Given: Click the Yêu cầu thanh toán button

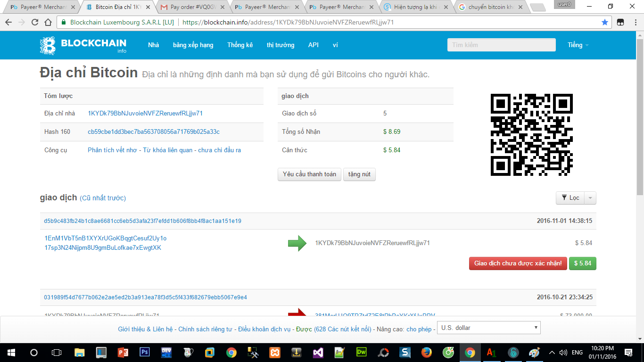Looking at the screenshot, I should click(310, 174).
